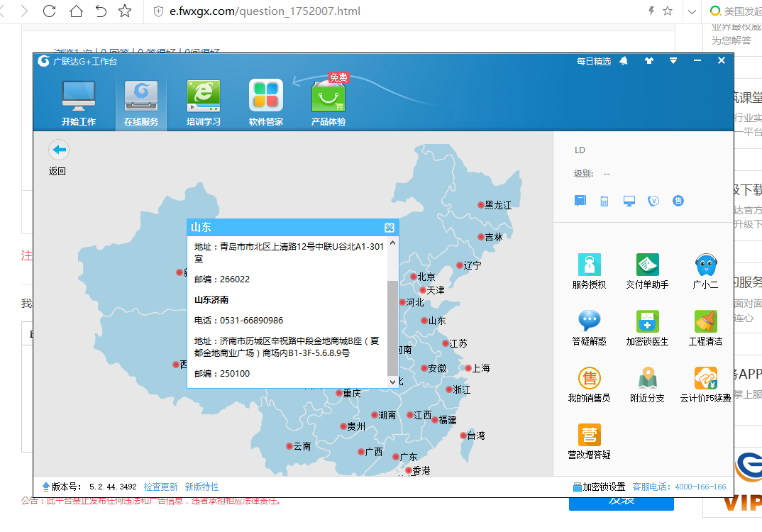Close the 山东 info popup
The height and width of the screenshot is (532, 762).
click(x=390, y=228)
